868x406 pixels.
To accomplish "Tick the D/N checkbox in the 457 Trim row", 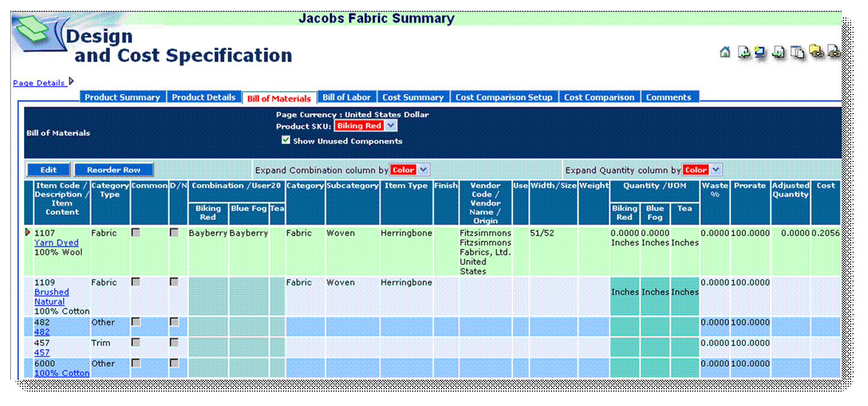I will tap(174, 343).
